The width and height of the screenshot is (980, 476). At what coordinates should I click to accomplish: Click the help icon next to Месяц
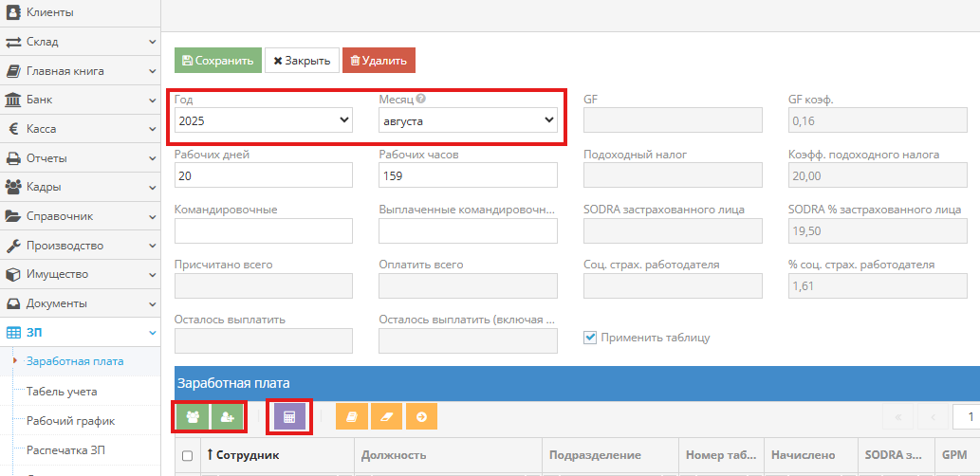[420, 99]
